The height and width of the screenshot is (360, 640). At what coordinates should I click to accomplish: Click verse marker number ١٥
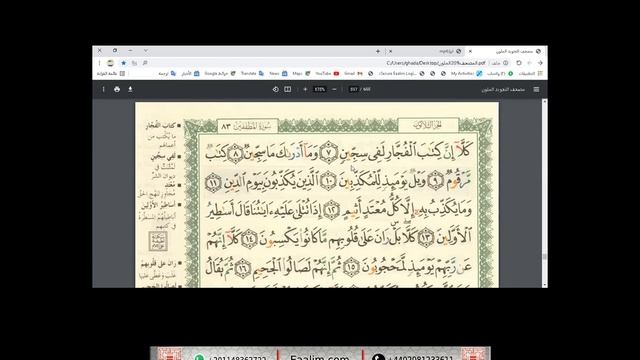click(x=351, y=267)
